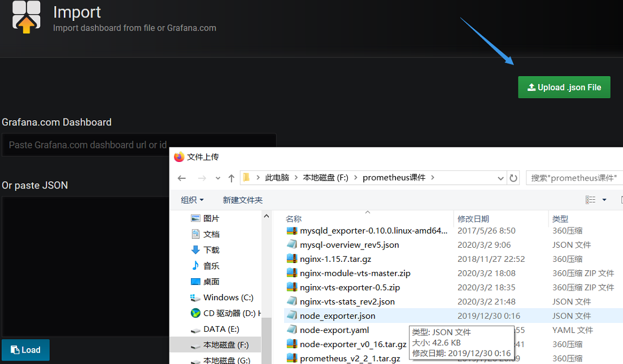The height and width of the screenshot is (364, 623).
Task: Select 本地磁盘 (G:) in navigation pane
Action: [226, 361]
